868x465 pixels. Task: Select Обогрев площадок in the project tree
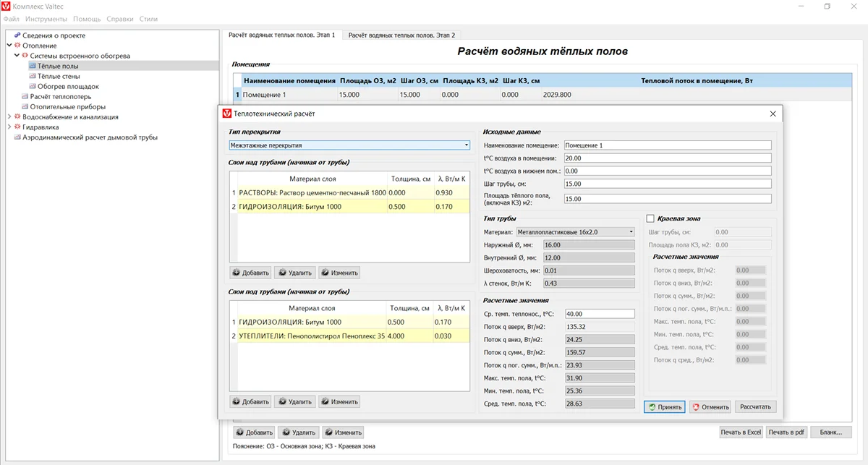tap(68, 86)
